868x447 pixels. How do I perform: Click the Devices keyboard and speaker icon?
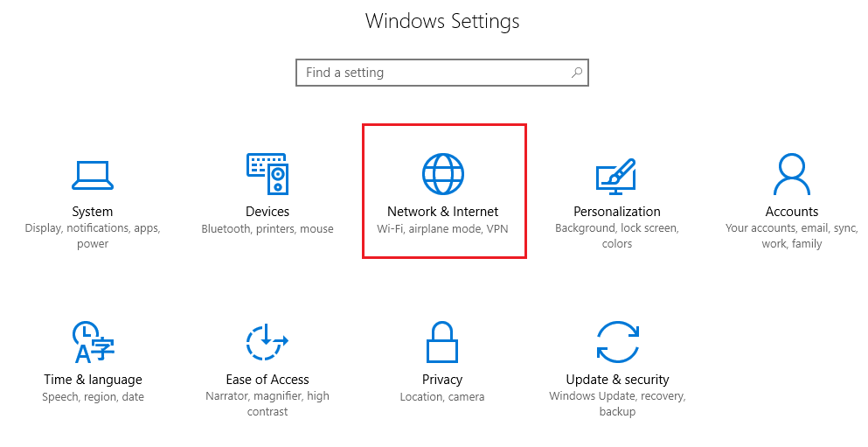pos(267,174)
